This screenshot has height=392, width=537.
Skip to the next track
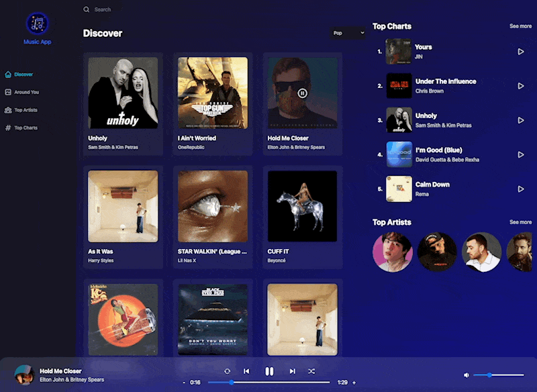click(292, 371)
